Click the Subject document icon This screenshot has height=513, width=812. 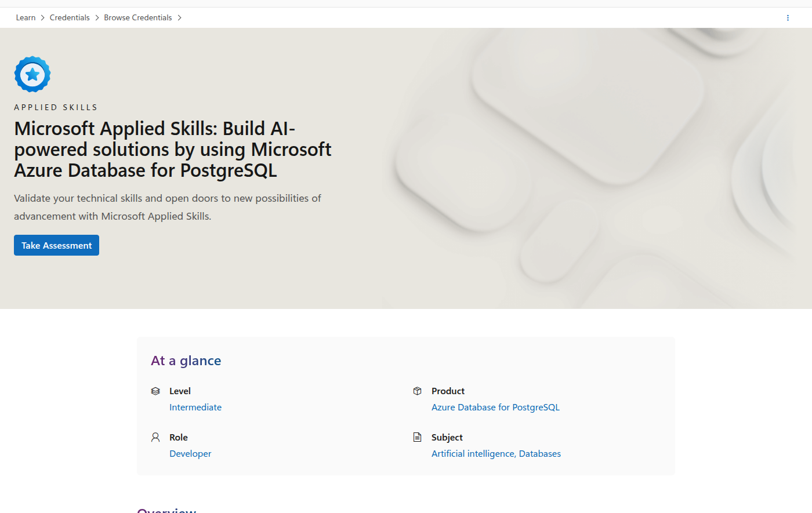click(x=417, y=437)
